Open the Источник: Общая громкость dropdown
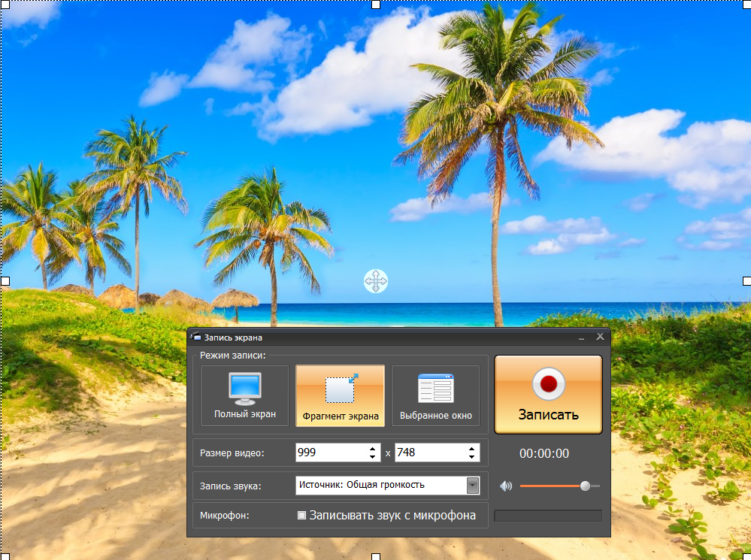The height and width of the screenshot is (560, 751). 381,486
